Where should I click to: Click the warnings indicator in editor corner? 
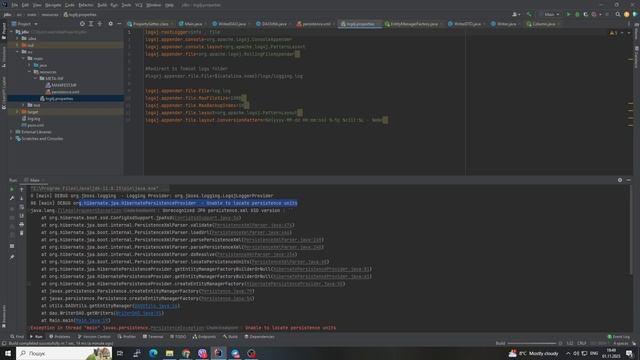[x=613, y=33]
